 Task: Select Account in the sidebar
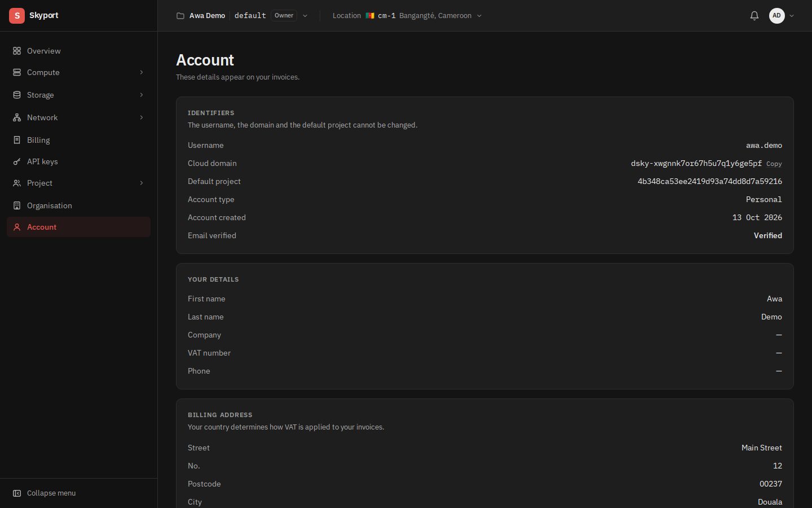pyautogui.click(x=78, y=227)
